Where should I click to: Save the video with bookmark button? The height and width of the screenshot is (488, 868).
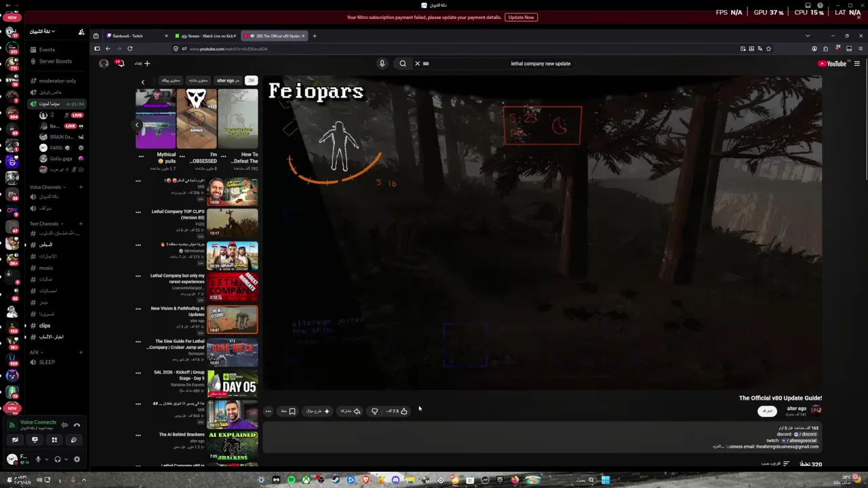point(289,411)
